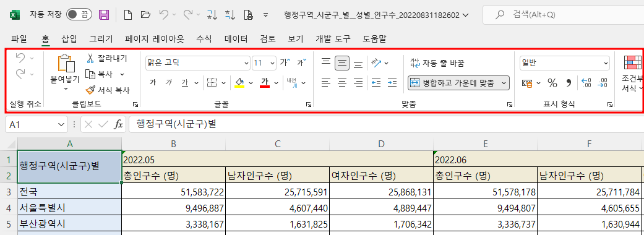Center text horizontally icon

tap(342, 83)
